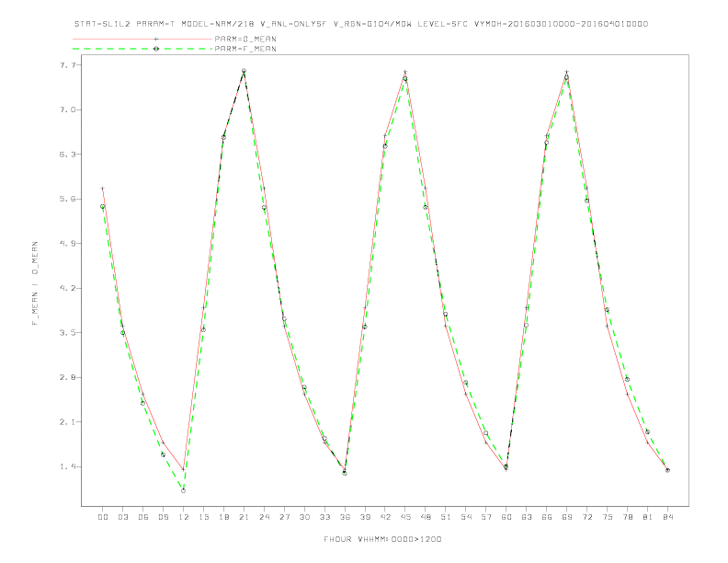
Task: Click the 00 forecast hour tick label
Action: (x=103, y=517)
